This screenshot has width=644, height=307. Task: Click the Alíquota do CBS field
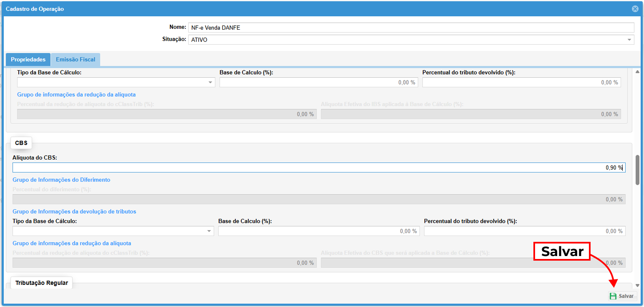pos(318,167)
